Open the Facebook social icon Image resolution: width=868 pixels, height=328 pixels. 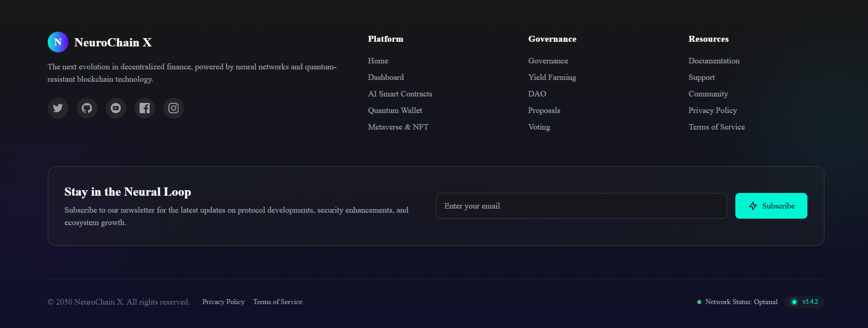click(145, 108)
